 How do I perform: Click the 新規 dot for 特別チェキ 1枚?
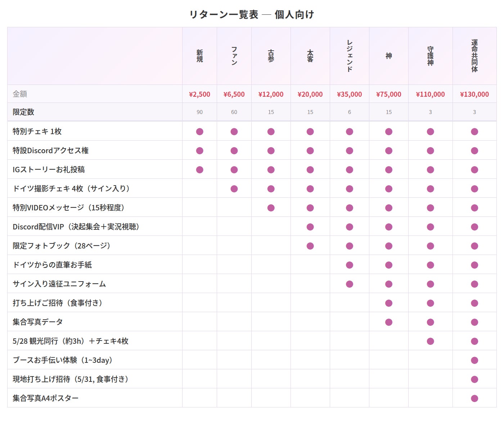click(199, 132)
